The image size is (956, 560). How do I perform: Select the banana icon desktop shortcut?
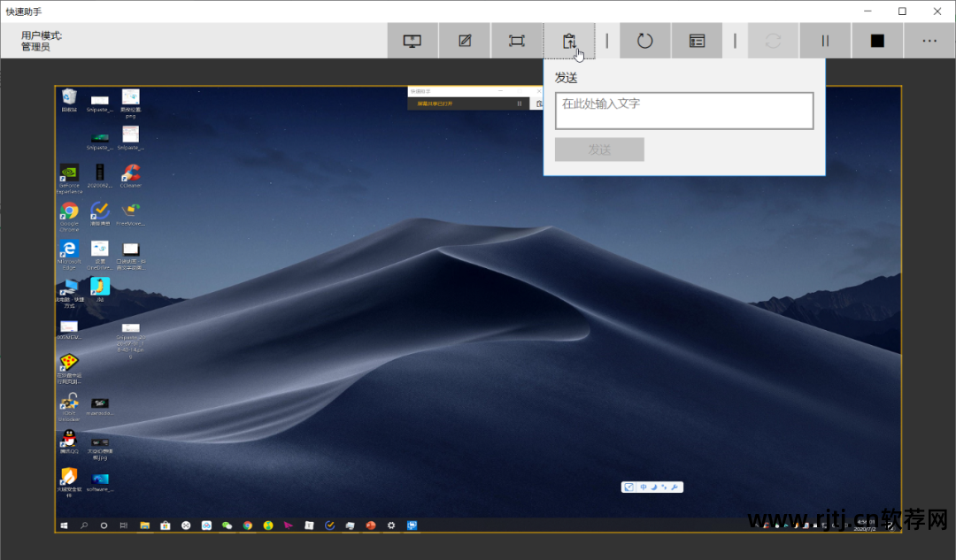(x=100, y=289)
